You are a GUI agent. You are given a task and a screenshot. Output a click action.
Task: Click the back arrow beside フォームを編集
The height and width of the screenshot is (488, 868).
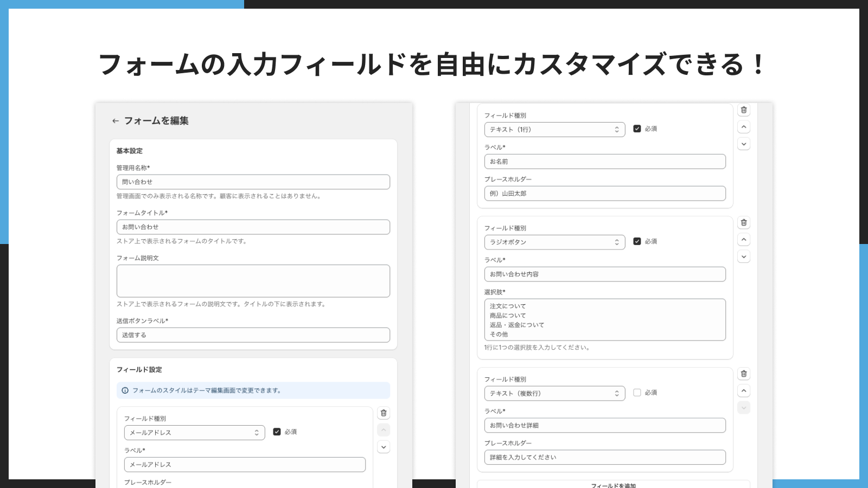click(115, 121)
